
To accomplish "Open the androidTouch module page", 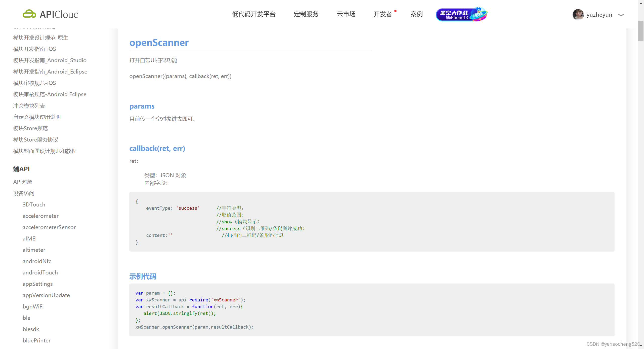I will point(40,272).
